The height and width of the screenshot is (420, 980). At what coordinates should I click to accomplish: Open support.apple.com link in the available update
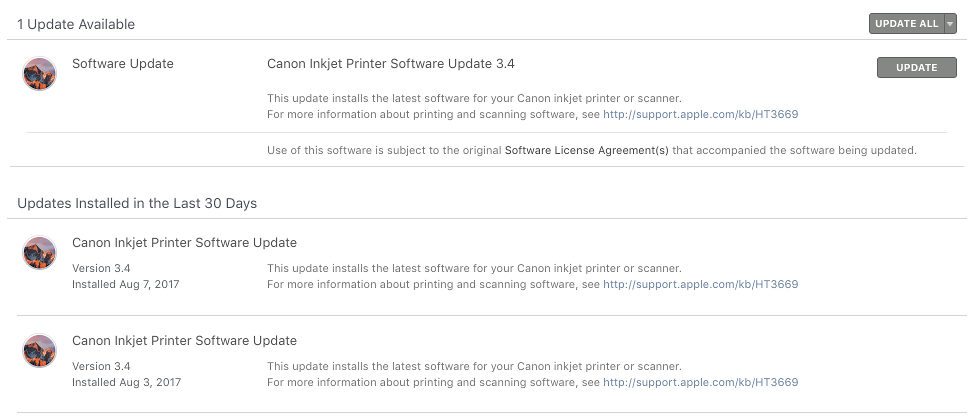tap(700, 114)
